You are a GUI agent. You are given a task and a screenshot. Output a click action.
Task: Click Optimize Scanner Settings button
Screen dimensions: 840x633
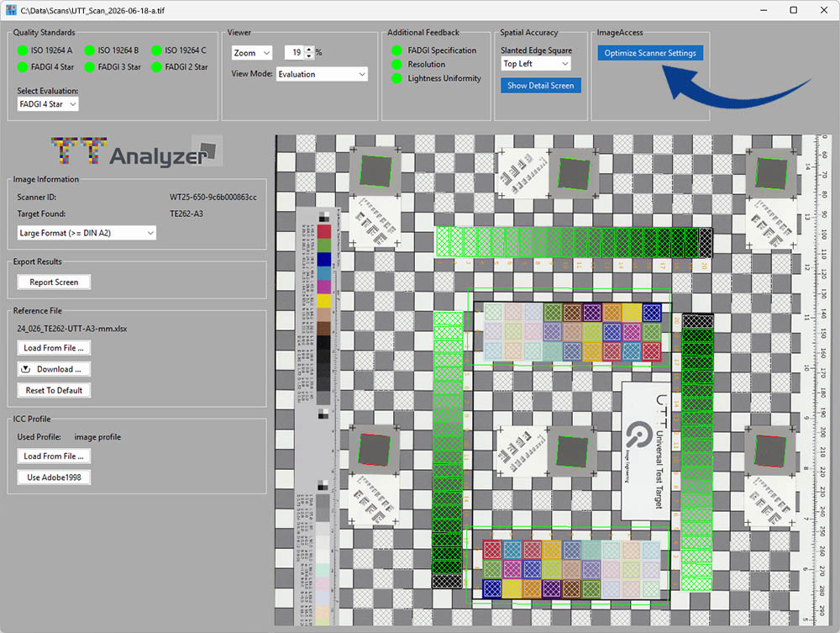pos(650,52)
